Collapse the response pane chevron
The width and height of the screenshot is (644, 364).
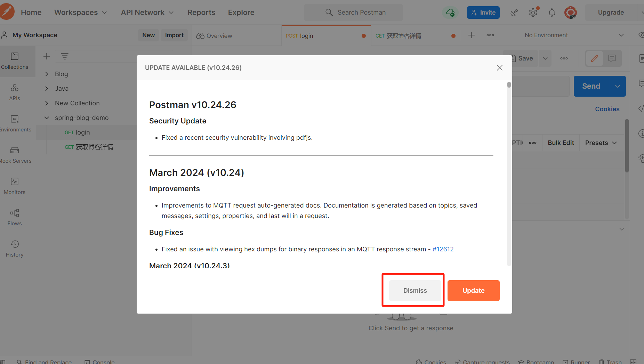622,229
